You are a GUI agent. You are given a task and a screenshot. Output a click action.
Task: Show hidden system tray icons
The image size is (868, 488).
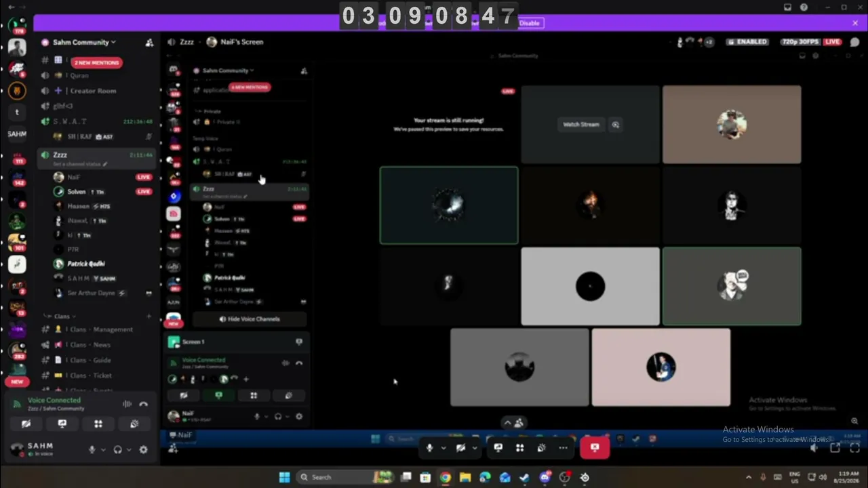(x=749, y=477)
